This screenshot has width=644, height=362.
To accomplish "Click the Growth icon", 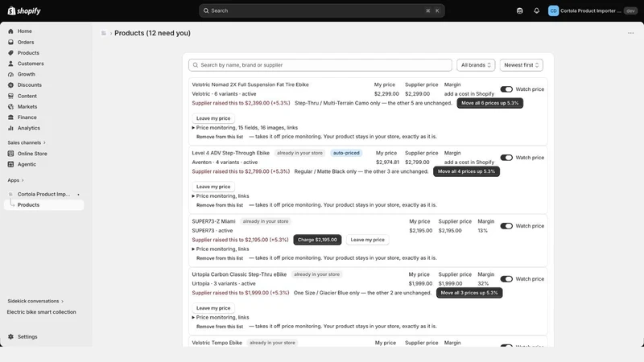I will tap(10, 74).
